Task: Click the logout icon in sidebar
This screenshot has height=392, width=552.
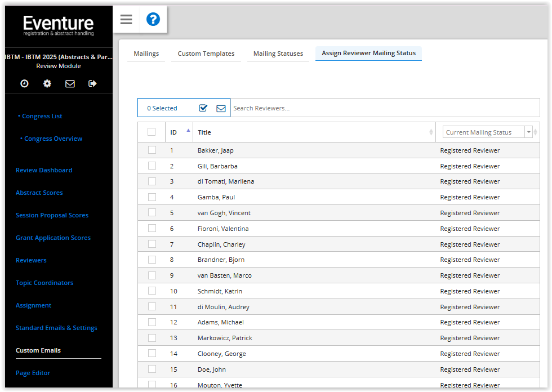Action: coord(92,83)
